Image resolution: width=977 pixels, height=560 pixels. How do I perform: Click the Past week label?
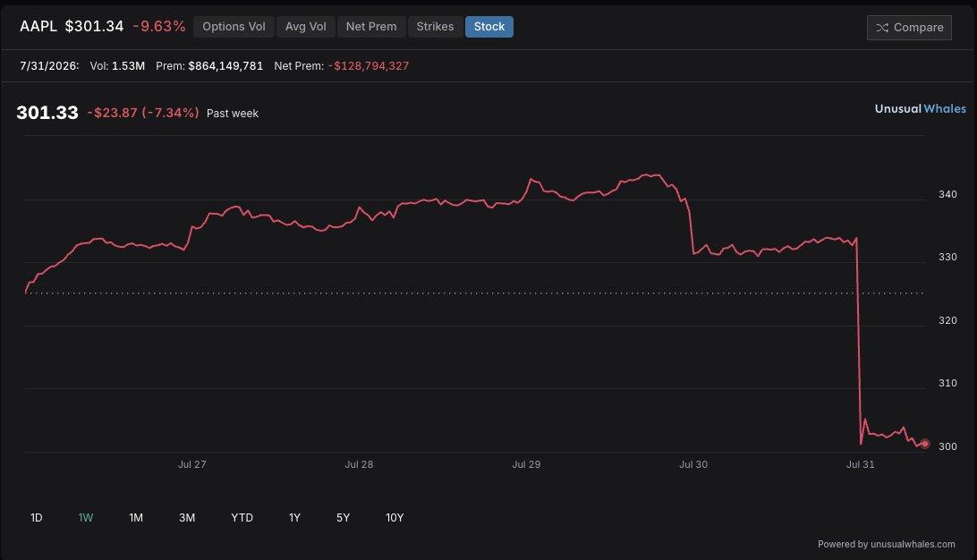(233, 114)
